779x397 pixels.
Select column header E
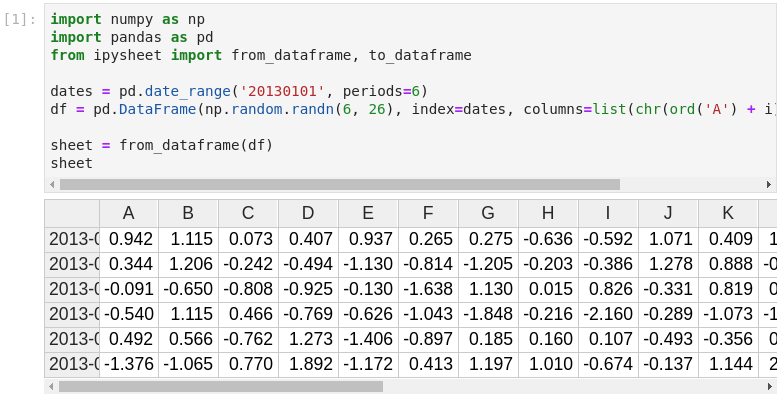(x=368, y=213)
